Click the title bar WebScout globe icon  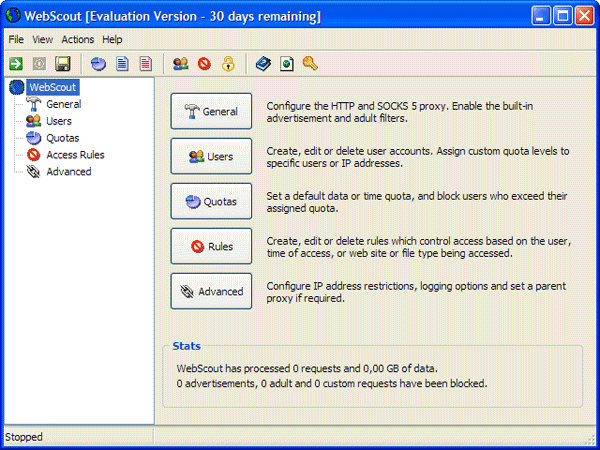tap(13, 16)
